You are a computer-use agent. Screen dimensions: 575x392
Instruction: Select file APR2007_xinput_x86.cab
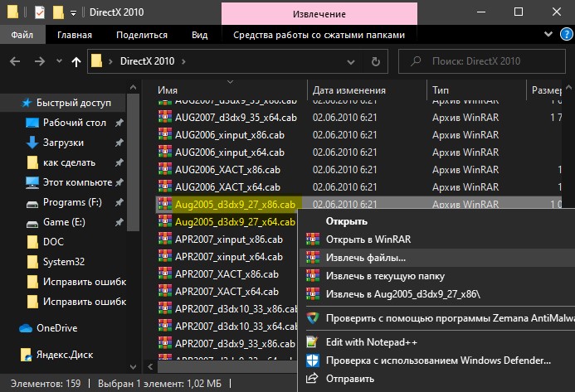(229, 240)
